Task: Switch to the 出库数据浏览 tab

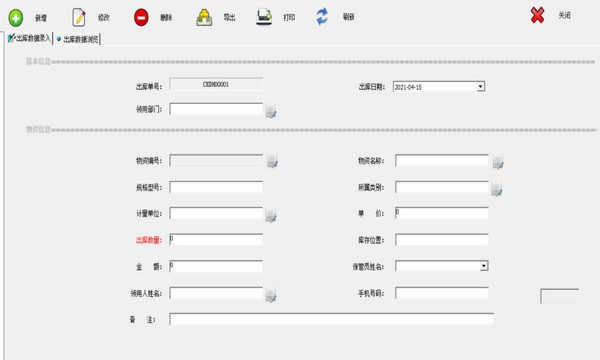Action: [x=77, y=39]
